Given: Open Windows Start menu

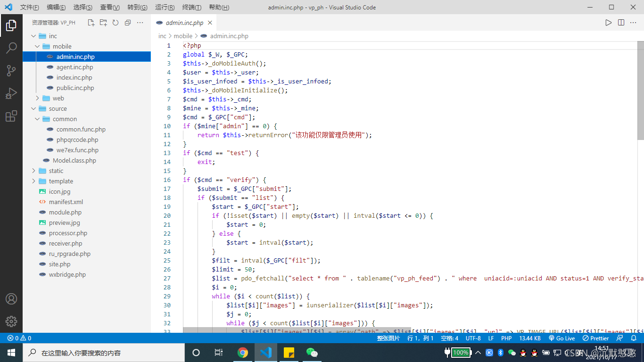Looking at the screenshot, I should (11, 353).
